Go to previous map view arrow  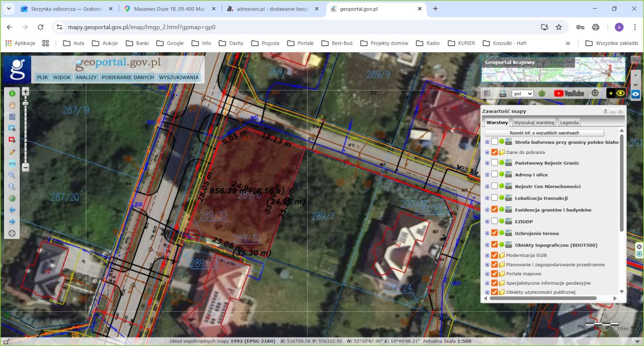coord(12,210)
